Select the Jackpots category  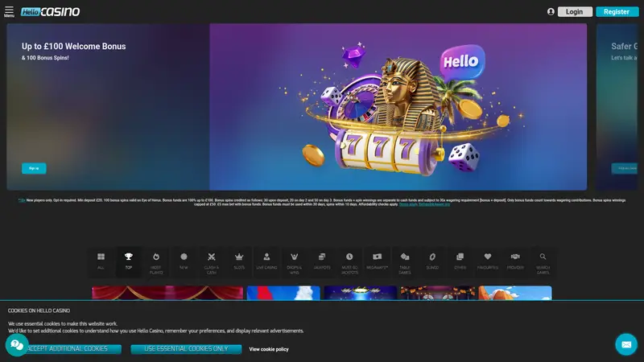click(322, 261)
